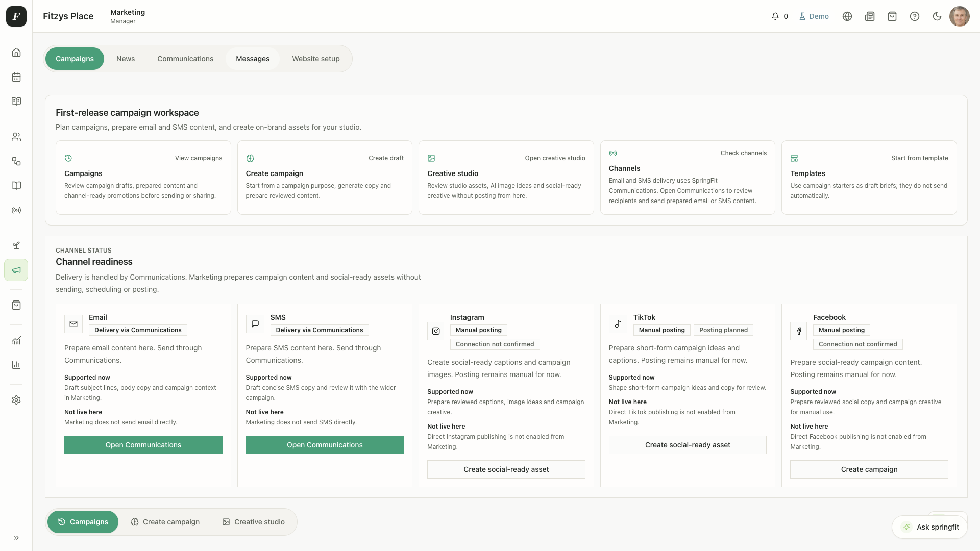Open the shopping bag icon in sidebar
The width and height of the screenshot is (980, 551).
pyautogui.click(x=16, y=305)
